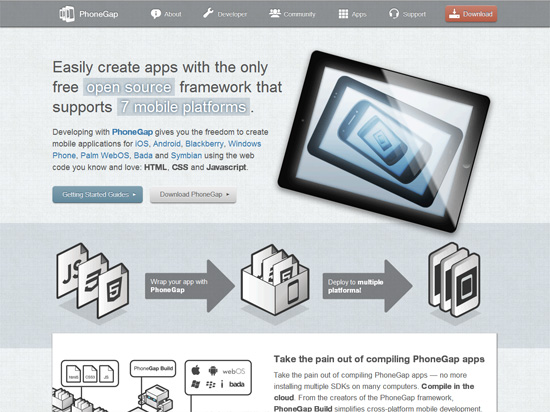Click the JS, CSS3, HTML5 files illustration
Image resolution: width=550 pixels, height=412 pixels.
(92, 281)
